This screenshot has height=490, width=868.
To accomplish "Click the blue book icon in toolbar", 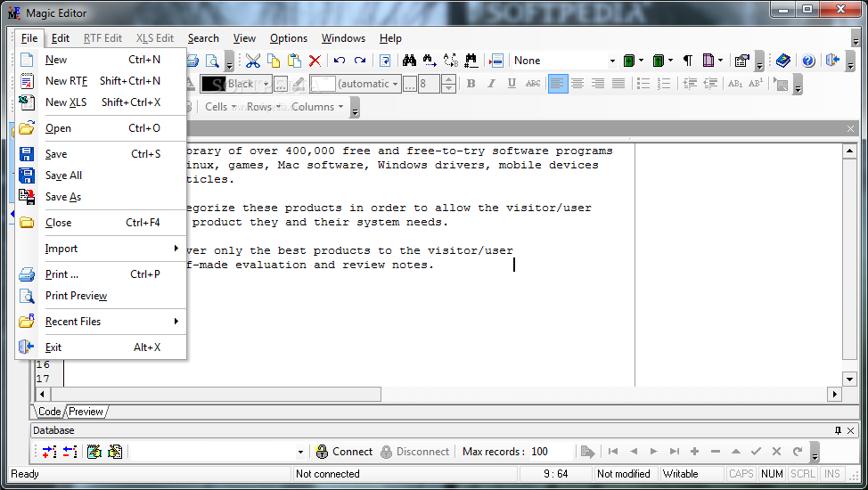I will tap(782, 61).
